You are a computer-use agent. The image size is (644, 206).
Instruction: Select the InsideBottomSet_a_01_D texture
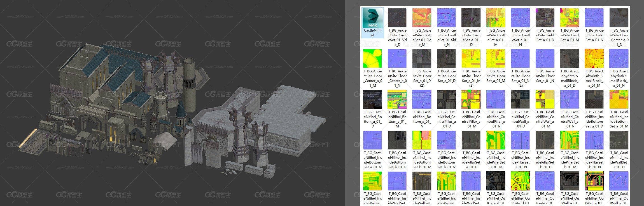coord(594,100)
